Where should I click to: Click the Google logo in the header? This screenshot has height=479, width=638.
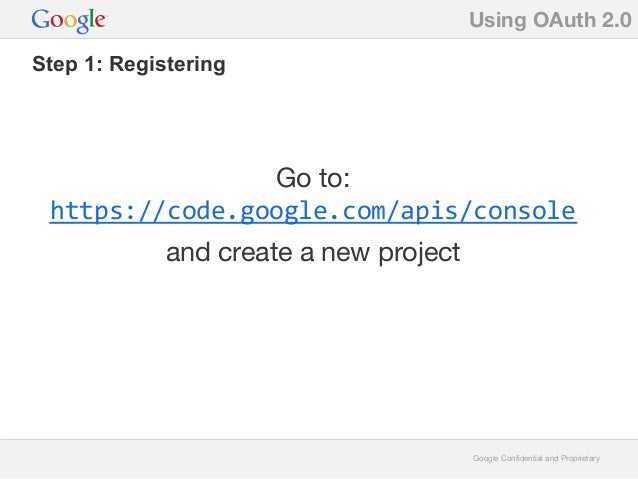pyautogui.click(x=68, y=20)
